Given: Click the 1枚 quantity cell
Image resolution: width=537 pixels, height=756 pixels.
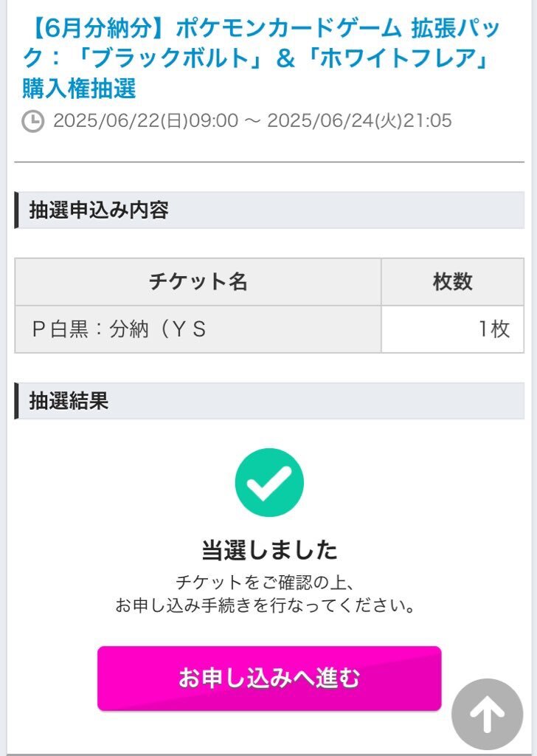Looking at the screenshot, I should [452, 329].
